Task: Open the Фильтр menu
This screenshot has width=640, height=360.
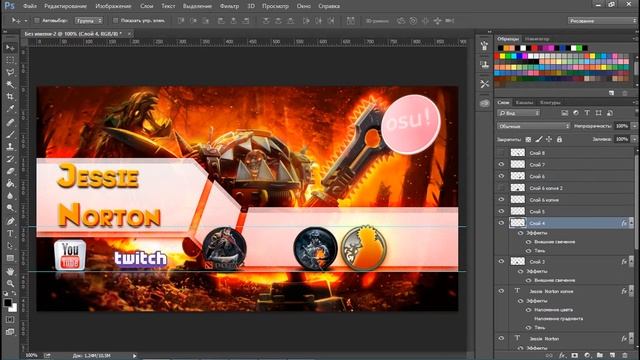Action: pos(229,6)
